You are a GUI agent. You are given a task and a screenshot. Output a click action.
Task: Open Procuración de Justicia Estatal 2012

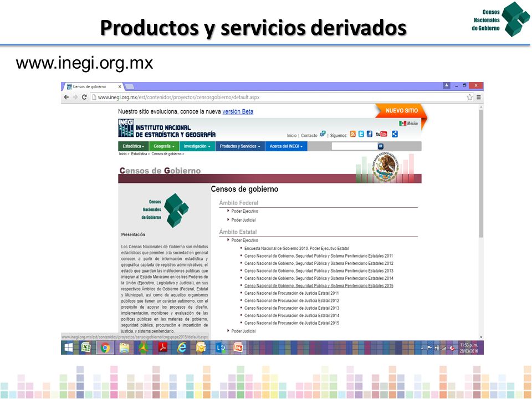[x=291, y=301]
